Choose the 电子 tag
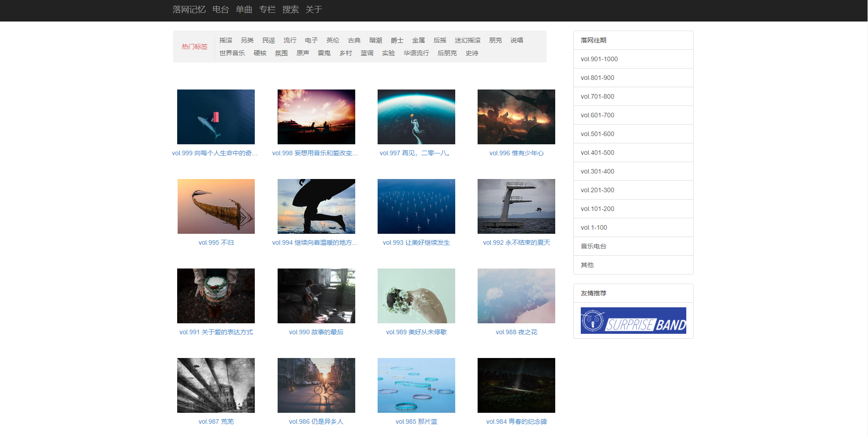 [x=311, y=40]
